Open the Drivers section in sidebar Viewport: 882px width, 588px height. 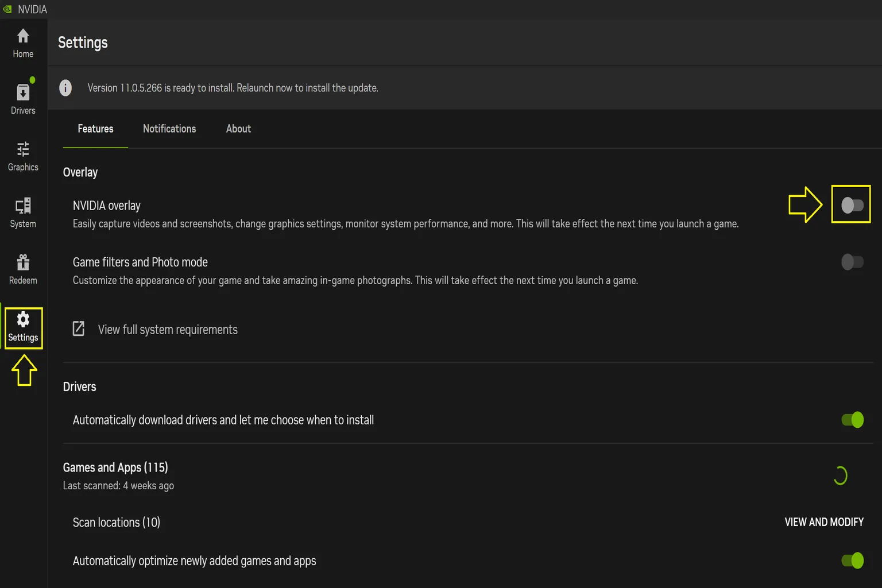[x=23, y=99]
